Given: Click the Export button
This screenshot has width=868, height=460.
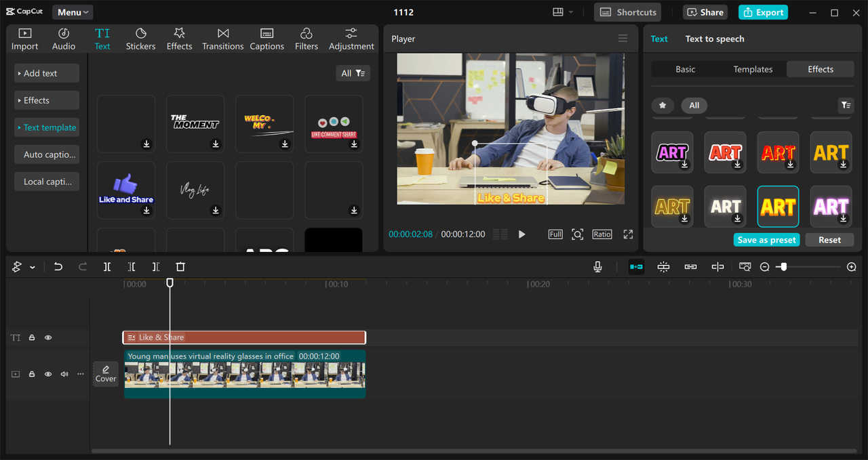Looking at the screenshot, I should pos(763,12).
